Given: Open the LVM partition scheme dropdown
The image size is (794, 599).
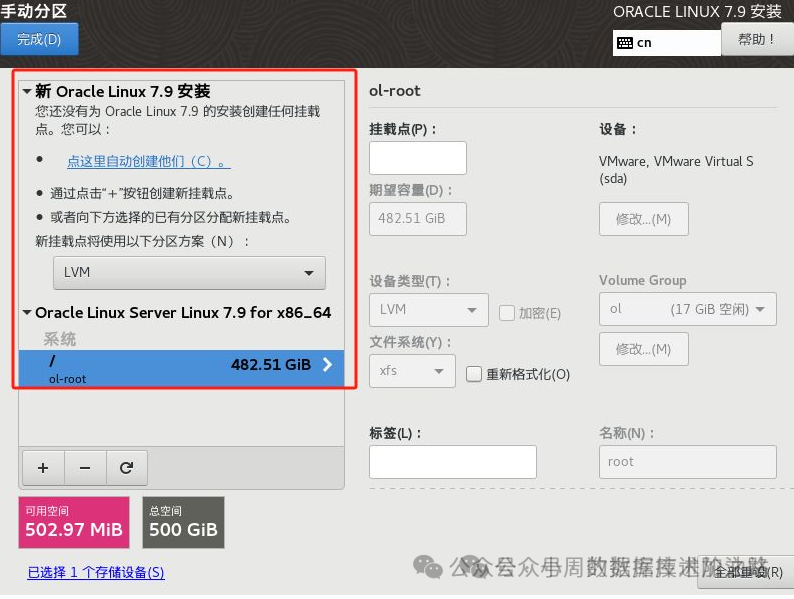Looking at the screenshot, I should [x=189, y=273].
